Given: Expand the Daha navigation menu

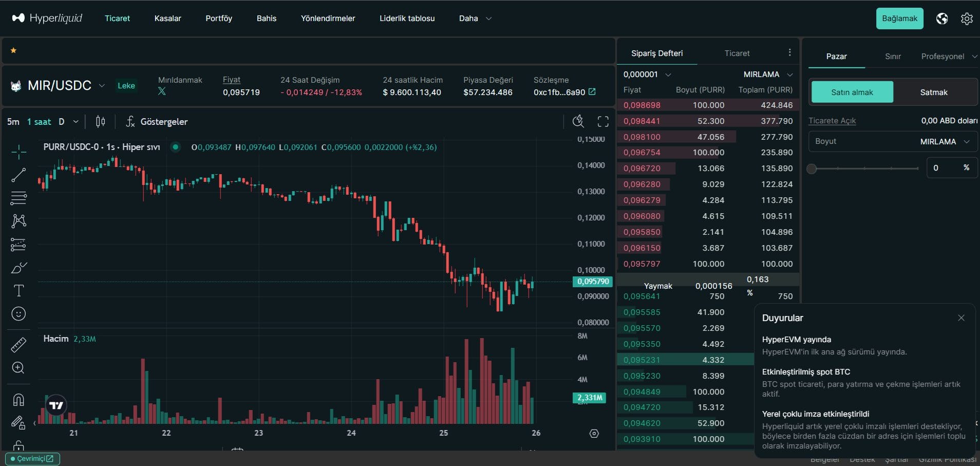Looking at the screenshot, I should (474, 18).
